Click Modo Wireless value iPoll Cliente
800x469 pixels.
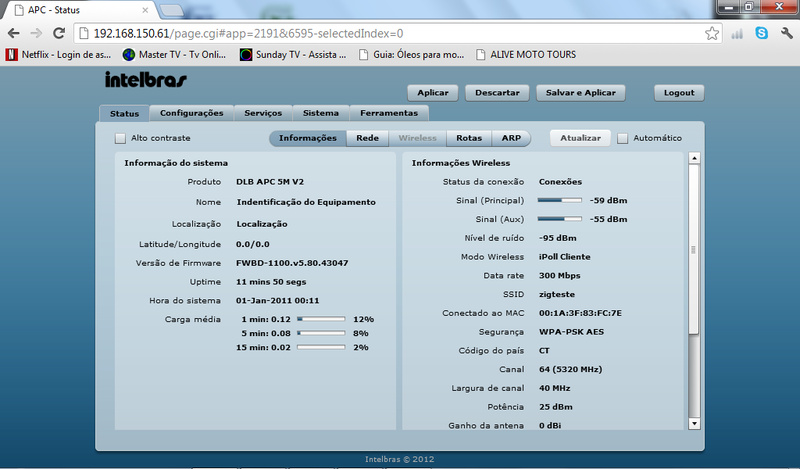[x=564, y=257]
